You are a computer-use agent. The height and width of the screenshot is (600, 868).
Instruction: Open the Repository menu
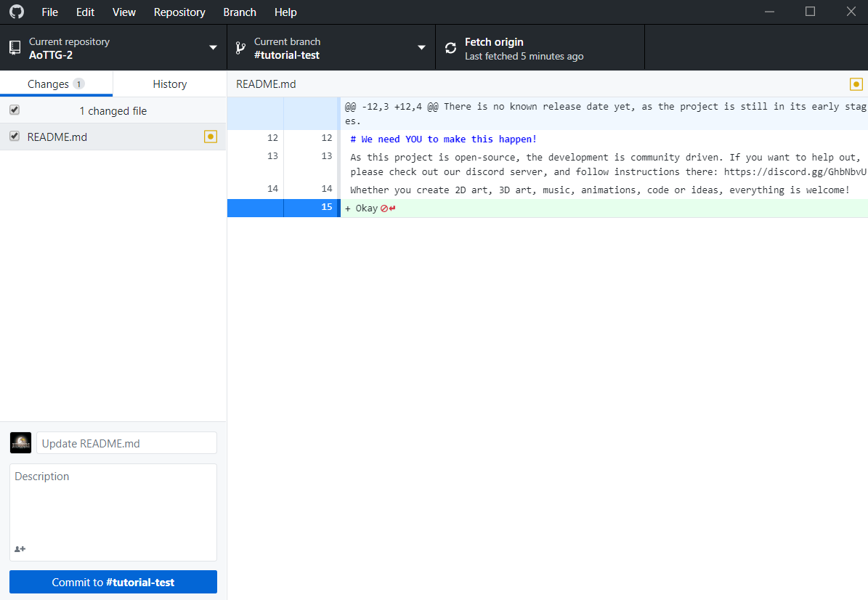coord(179,12)
